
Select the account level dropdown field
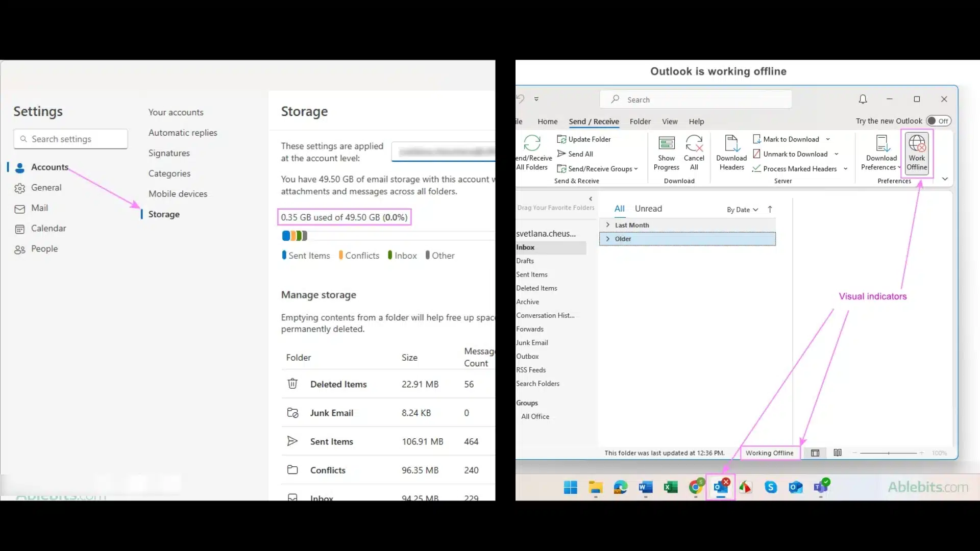click(443, 152)
